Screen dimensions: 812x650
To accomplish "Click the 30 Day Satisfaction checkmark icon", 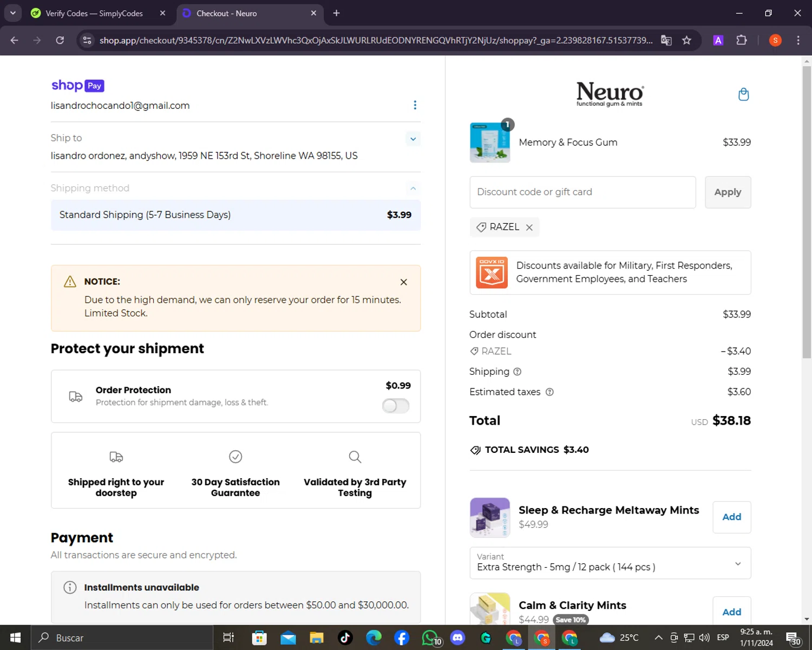I will coord(235,457).
